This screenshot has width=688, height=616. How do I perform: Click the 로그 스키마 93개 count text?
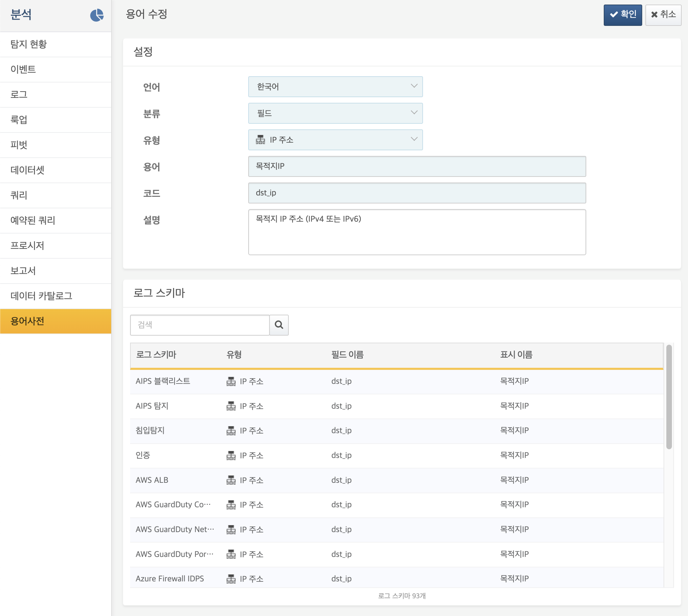pos(402,596)
